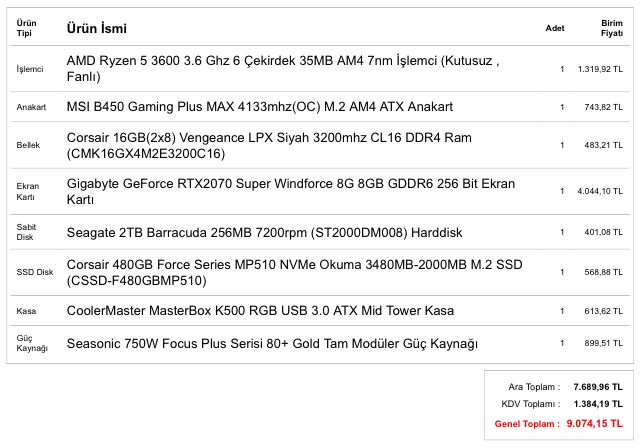The height and width of the screenshot is (448, 640).
Task: Click the price 899,51 TL
Action: coord(603,343)
